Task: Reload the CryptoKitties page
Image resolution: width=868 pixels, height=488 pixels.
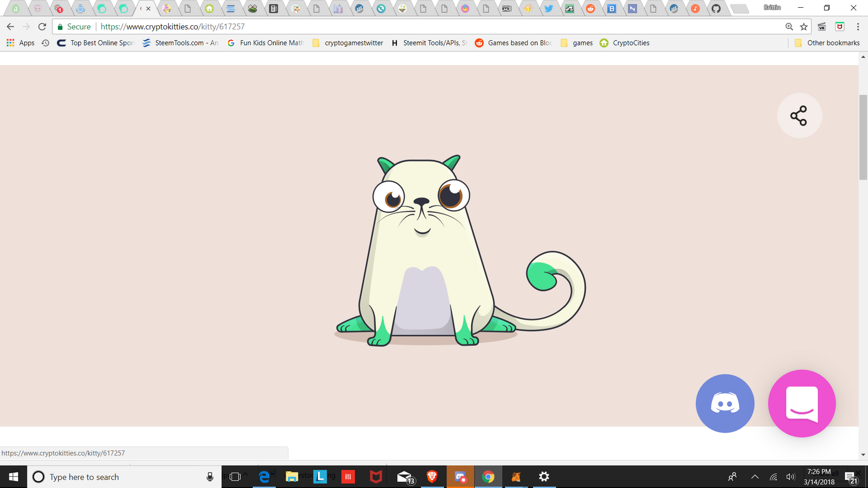Action: point(42,26)
